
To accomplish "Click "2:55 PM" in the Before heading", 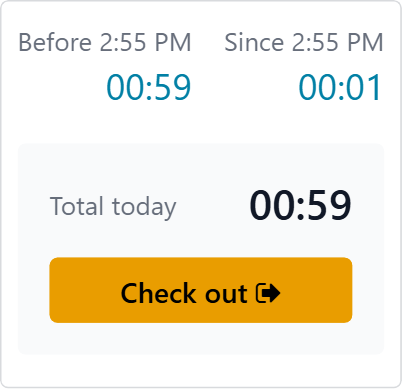I will pyautogui.click(x=146, y=42).
